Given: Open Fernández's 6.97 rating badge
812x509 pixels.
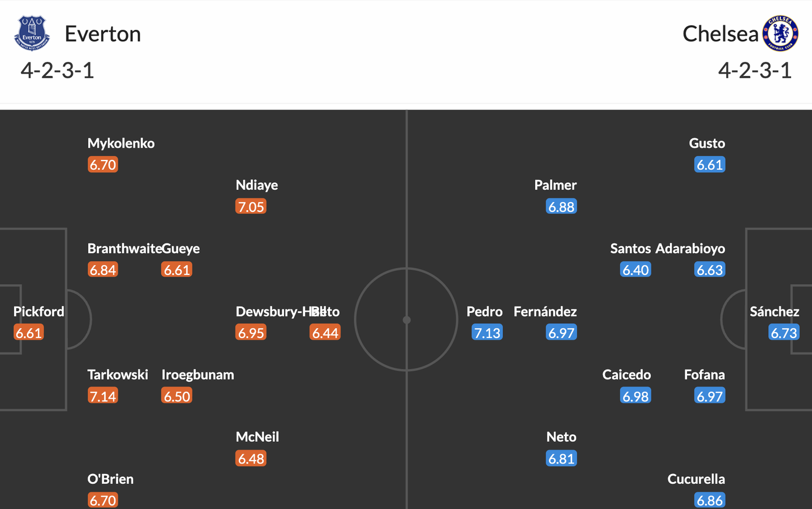Looking at the screenshot, I should point(561,333).
